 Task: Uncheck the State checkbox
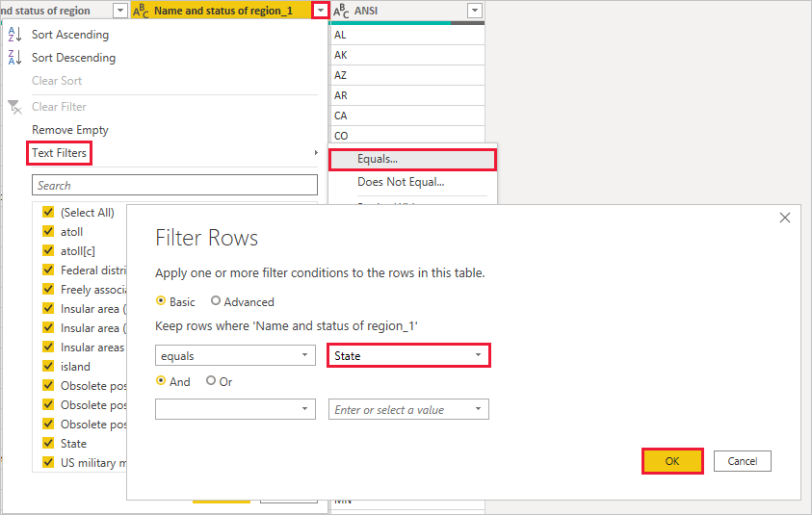coord(48,444)
